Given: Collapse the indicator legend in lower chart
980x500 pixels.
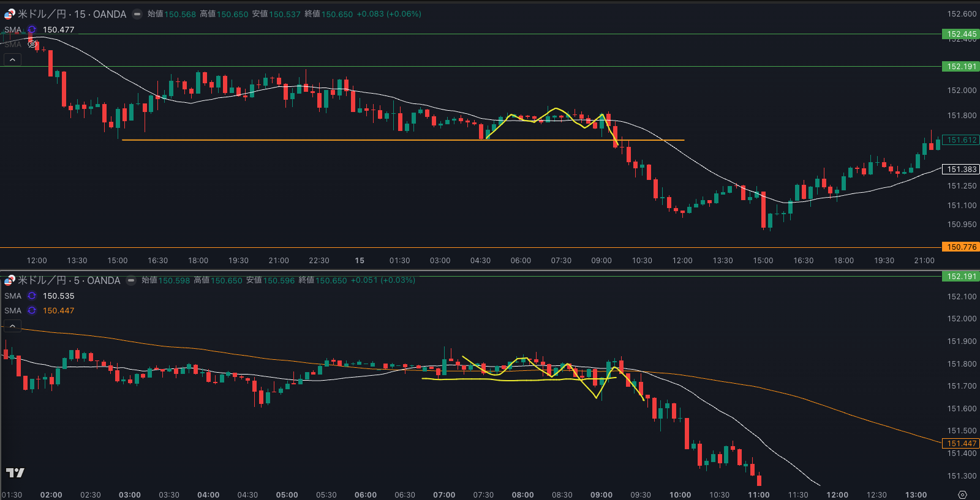Looking at the screenshot, I should [x=12, y=326].
